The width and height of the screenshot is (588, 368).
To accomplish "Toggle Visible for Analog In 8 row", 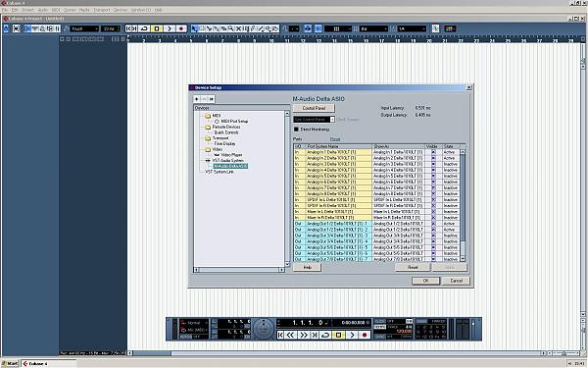I will pos(433,193).
